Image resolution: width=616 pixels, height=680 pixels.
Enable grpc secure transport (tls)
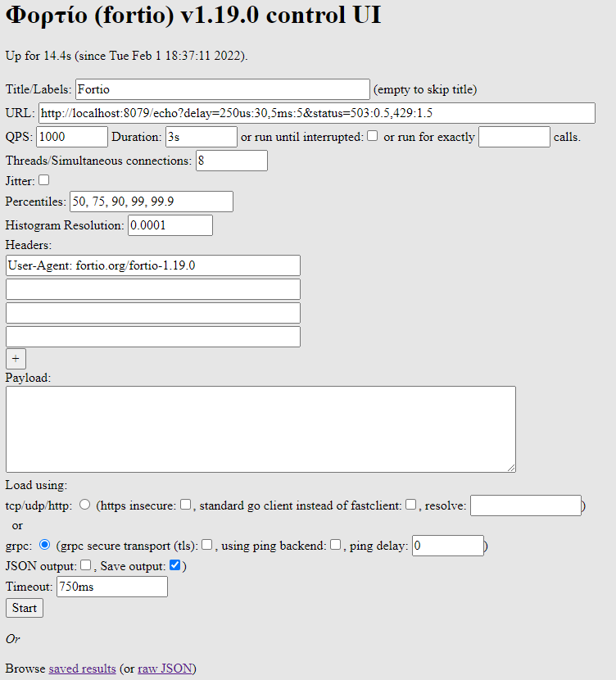[207, 545]
